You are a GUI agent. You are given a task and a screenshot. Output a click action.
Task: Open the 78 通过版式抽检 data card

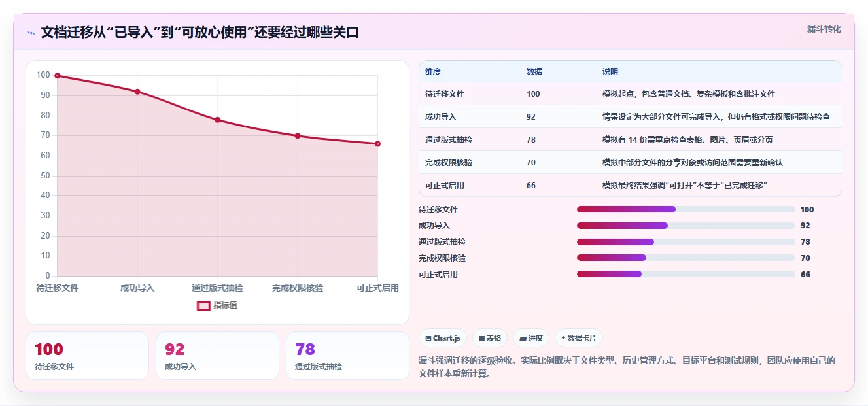coord(347,356)
